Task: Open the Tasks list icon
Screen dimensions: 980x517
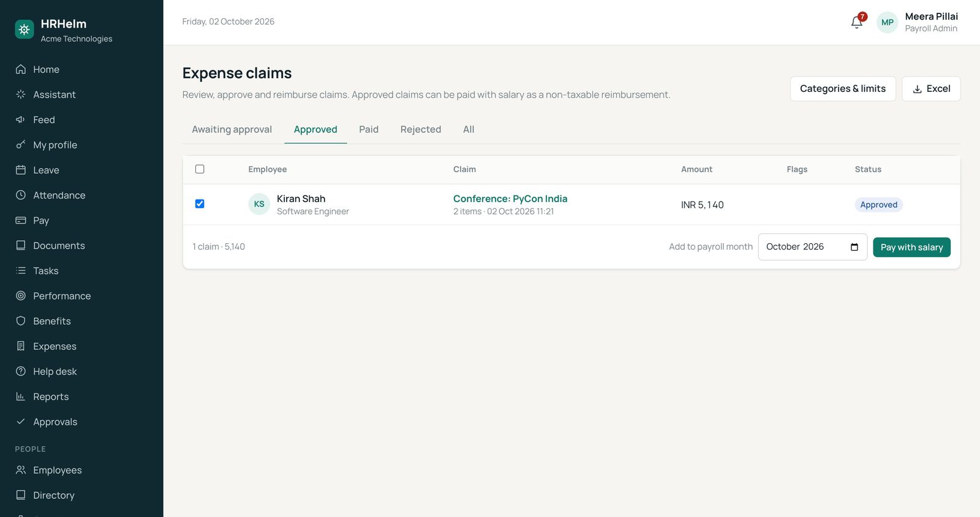Action: click(x=21, y=270)
